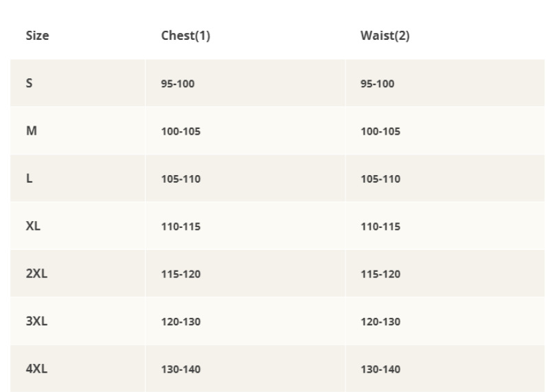Click the Chest value 120-130 for size 3XL
The image size is (546, 392).
click(181, 322)
